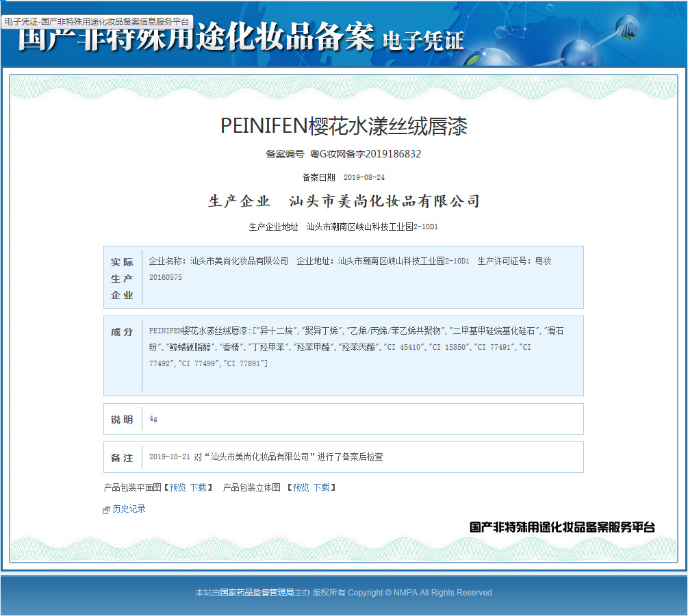Select the product title PEINIFEN樱花水漾丝绒唇漆
This screenshot has height=616, width=688.
click(344, 126)
